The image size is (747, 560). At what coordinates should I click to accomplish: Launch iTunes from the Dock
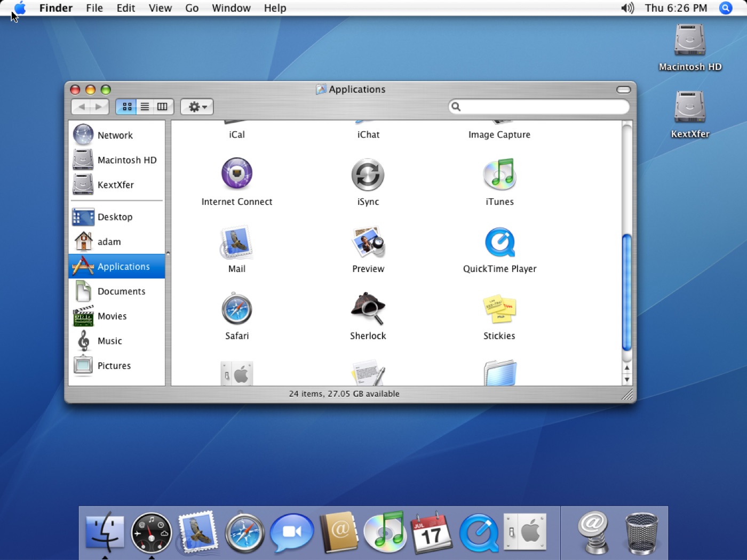click(385, 532)
